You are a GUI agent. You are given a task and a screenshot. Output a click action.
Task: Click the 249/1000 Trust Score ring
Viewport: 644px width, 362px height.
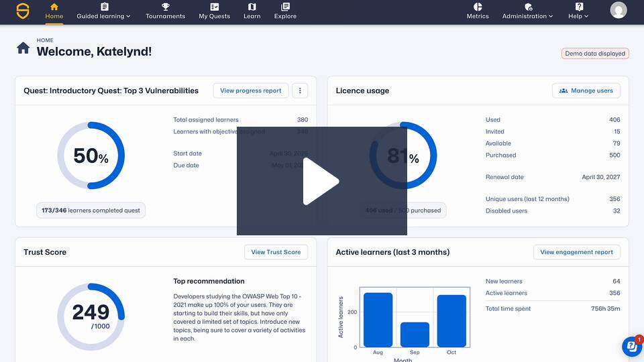tap(91, 317)
